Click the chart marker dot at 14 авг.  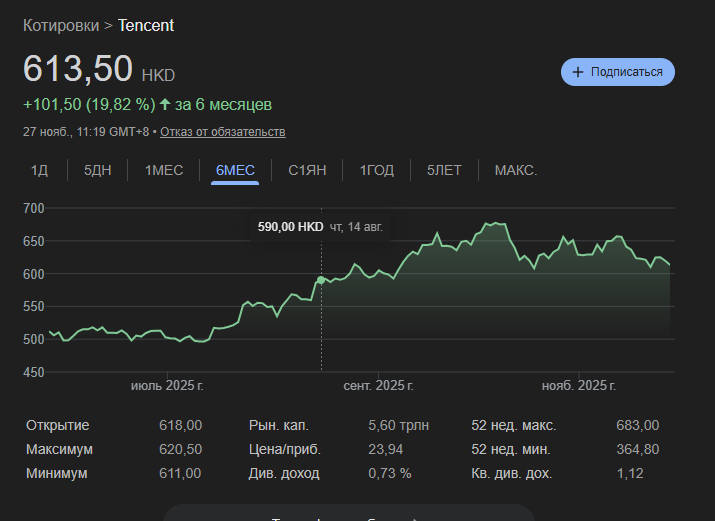pyautogui.click(x=321, y=280)
